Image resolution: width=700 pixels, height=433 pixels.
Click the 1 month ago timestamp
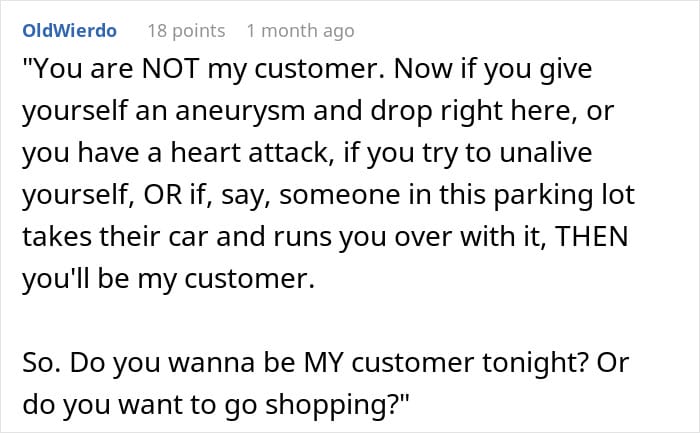[300, 31]
